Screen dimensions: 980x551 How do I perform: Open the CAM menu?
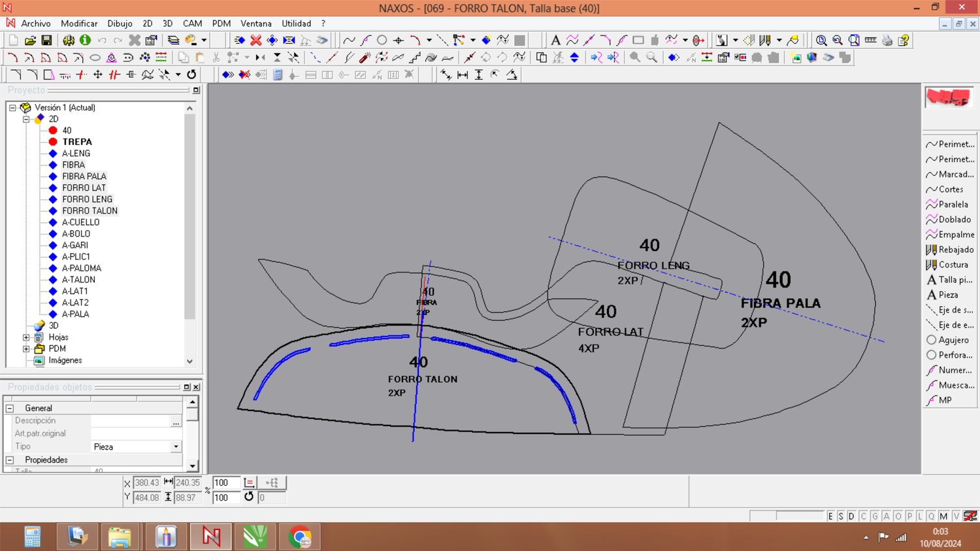(192, 24)
